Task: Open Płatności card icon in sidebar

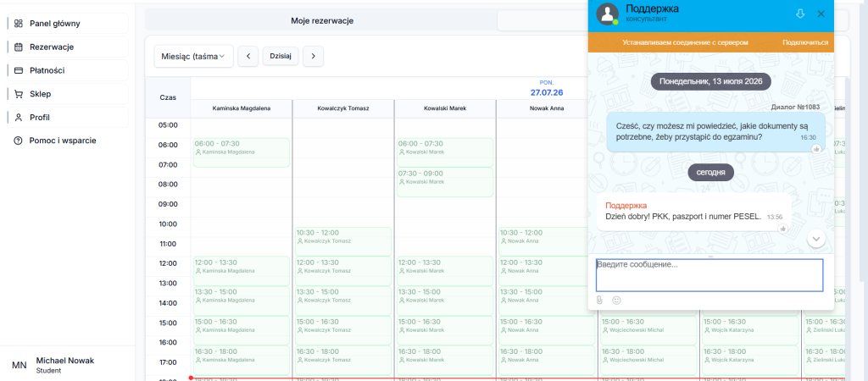Action: click(19, 70)
